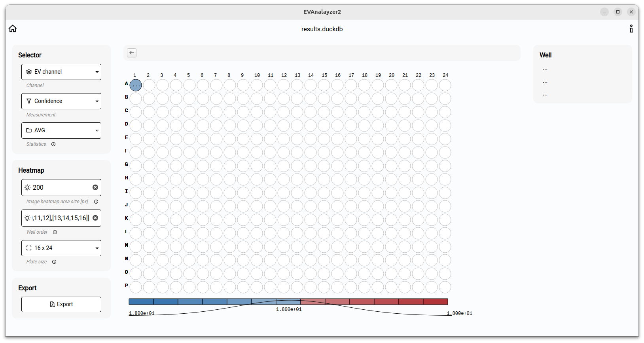Screen dimensions: 644x343
Task: Click info icon next to Well order
Action: [x=55, y=232]
